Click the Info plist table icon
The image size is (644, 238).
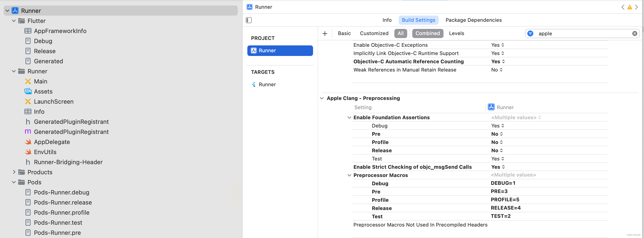(x=28, y=111)
